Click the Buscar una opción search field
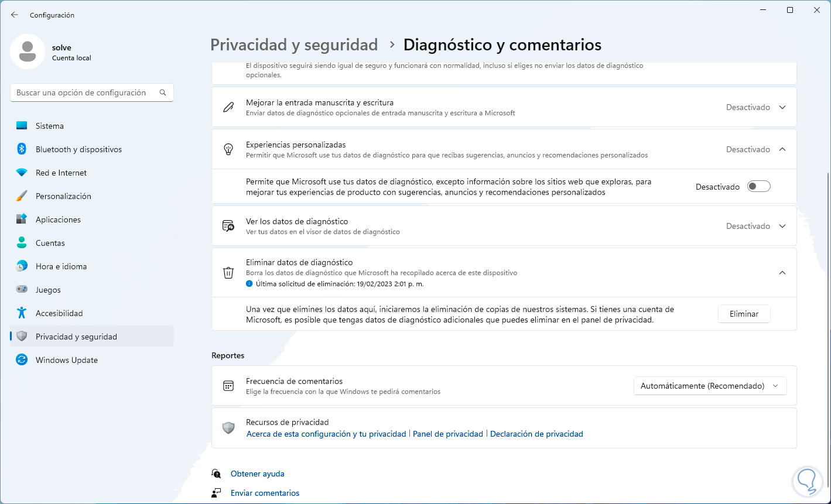The width and height of the screenshot is (831, 504). pos(85,92)
